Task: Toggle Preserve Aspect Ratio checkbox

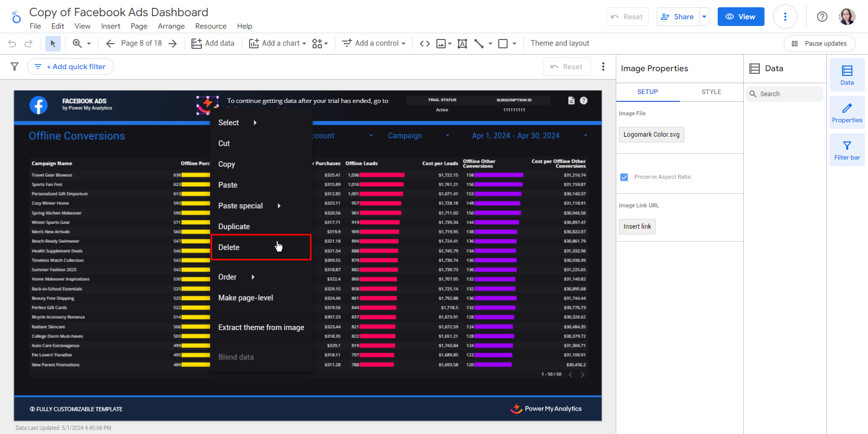Action: pos(624,177)
